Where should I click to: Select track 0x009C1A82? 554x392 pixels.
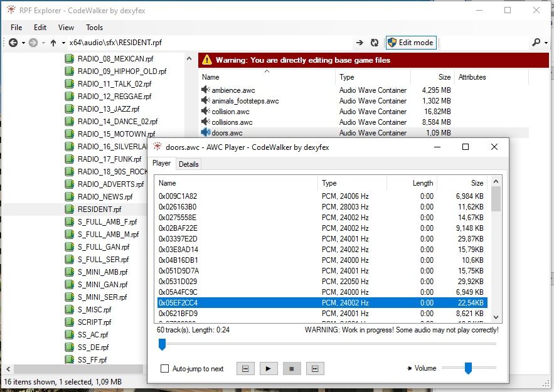click(x=322, y=196)
